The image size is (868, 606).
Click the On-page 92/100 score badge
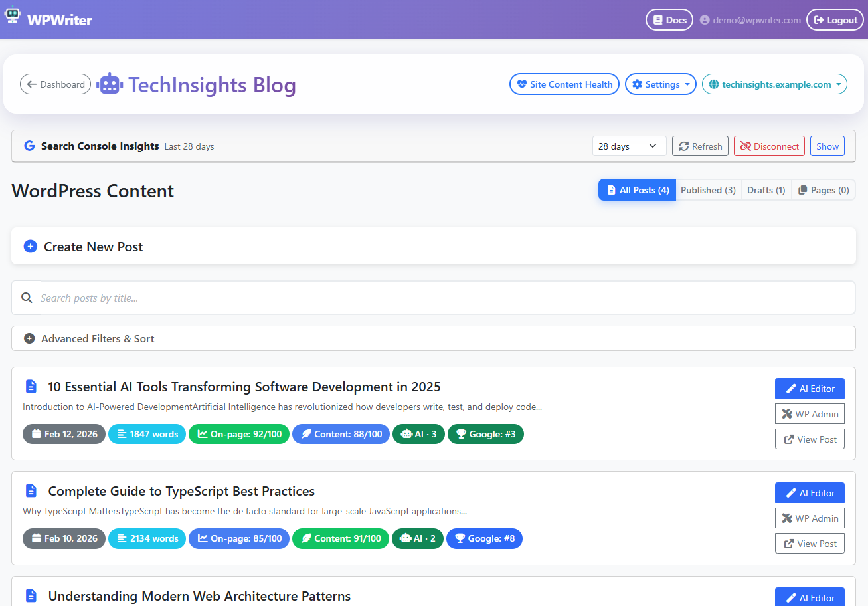pyautogui.click(x=239, y=434)
